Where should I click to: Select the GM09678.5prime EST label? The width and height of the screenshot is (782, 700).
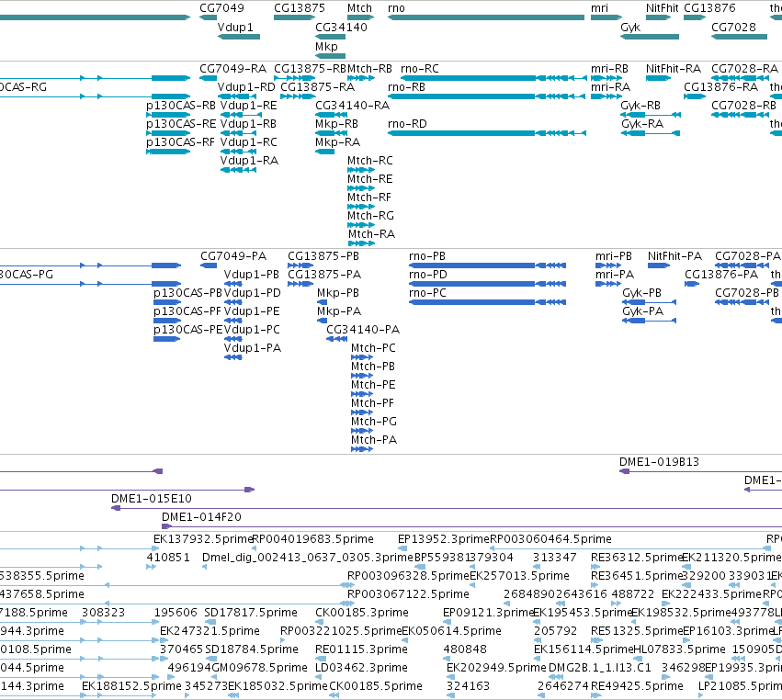click(x=259, y=668)
